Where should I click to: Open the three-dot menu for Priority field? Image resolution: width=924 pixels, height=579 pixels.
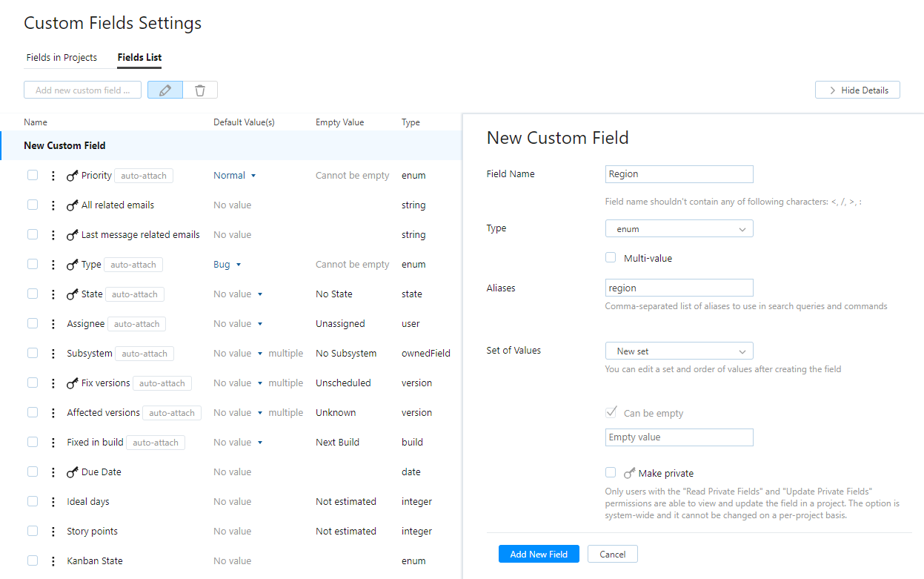point(53,176)
